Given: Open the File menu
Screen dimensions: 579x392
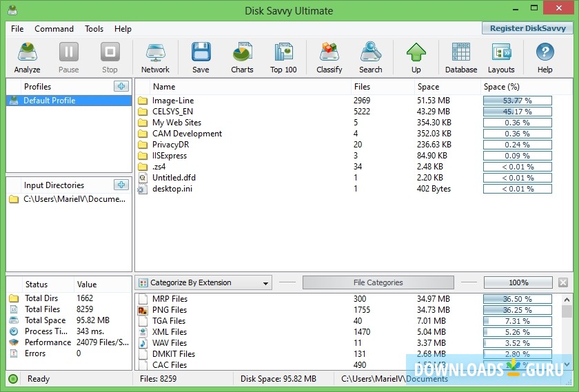Looking at the screenshot, I should [x=17, y=29].
